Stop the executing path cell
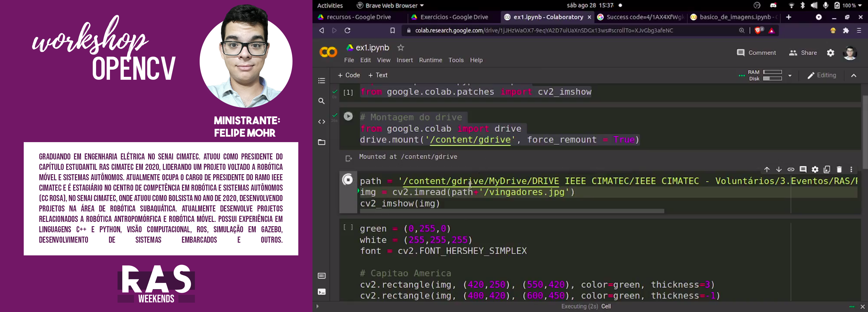 point(348,180)
